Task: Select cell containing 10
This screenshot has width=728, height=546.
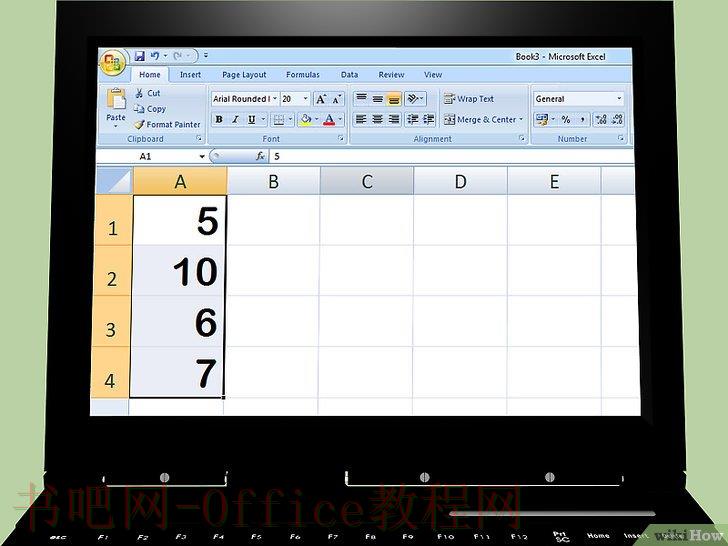Action: coord(179,270)
